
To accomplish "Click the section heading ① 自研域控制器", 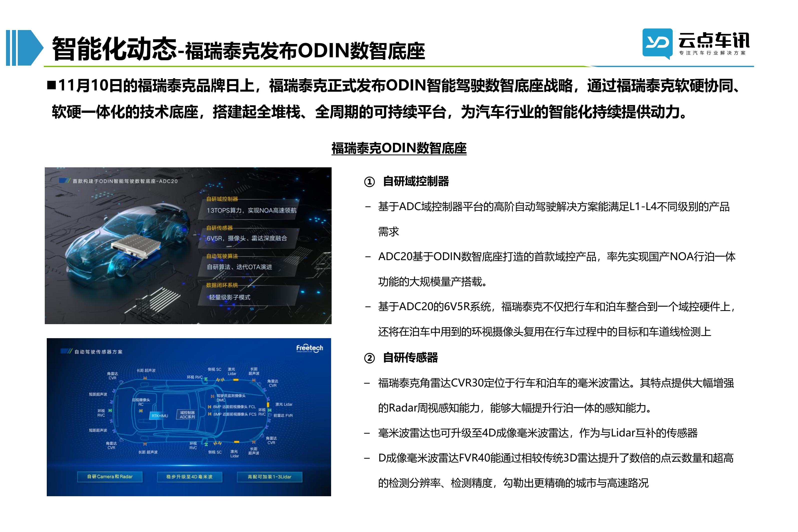I will tap(406, 182).
